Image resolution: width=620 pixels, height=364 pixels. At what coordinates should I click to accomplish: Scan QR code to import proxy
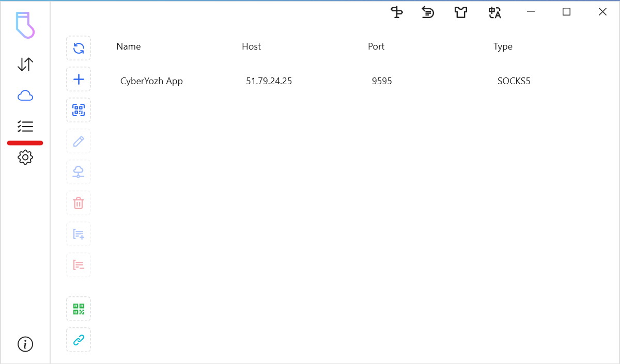coord(79,110)
